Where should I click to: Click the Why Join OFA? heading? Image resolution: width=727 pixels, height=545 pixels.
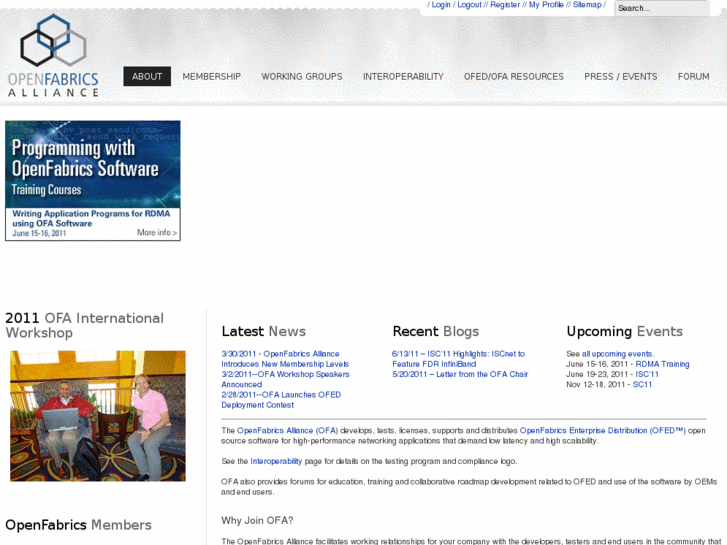point(257,520)
